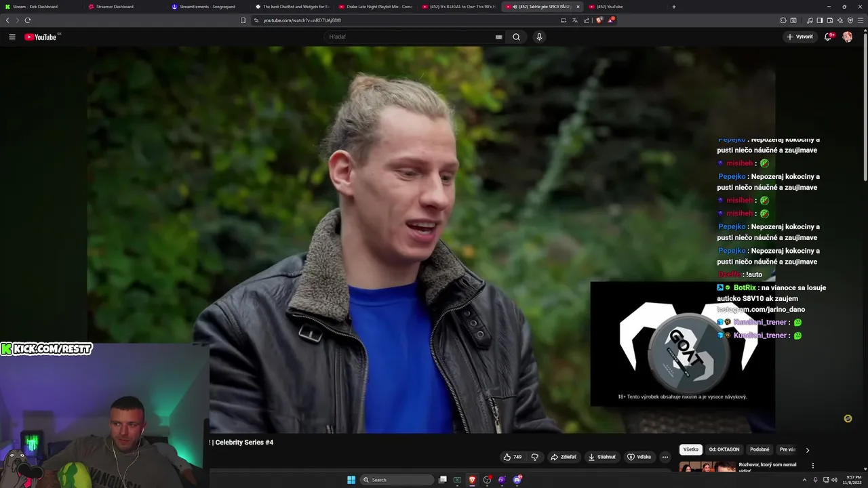868x488 pixels.
Task: Click the YouTube search magnifier button
Action: point(516,37)
